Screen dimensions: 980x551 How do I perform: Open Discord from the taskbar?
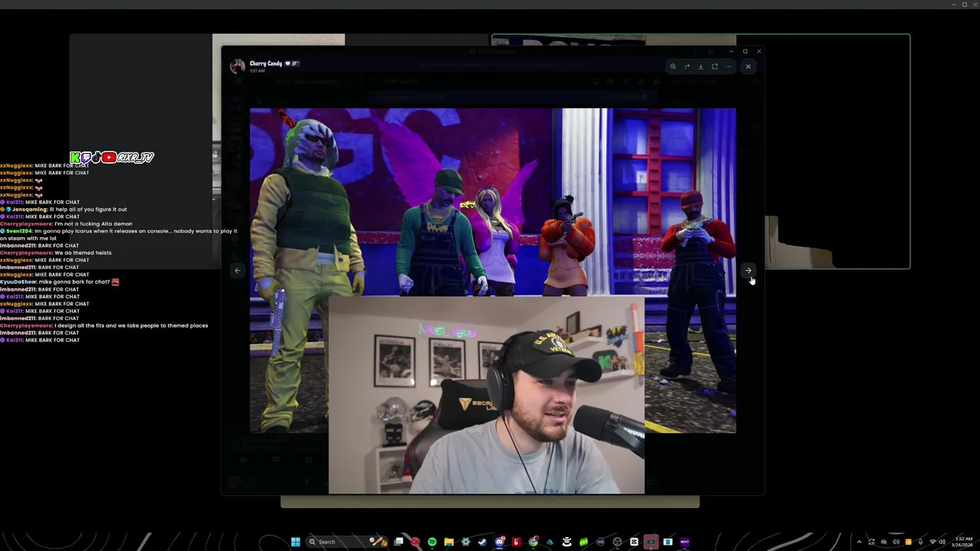tap(500, 542)
